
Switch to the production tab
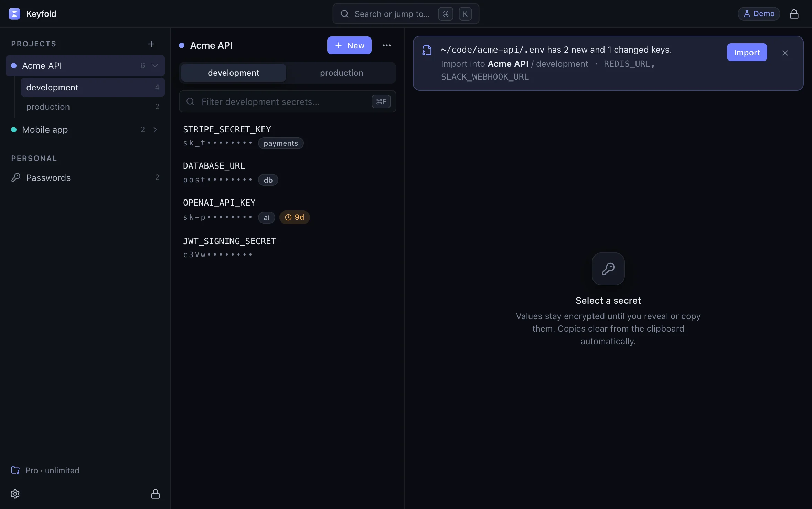coord(341,73)
